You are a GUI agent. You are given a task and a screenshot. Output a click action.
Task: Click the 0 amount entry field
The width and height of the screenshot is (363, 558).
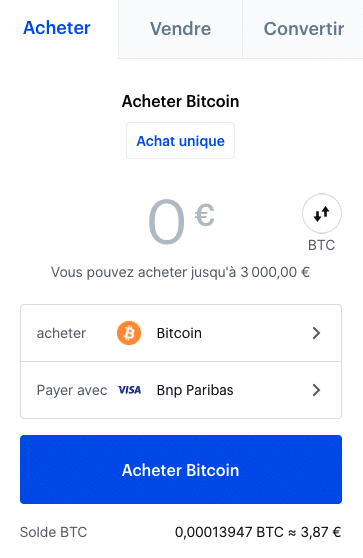[167, 222]
